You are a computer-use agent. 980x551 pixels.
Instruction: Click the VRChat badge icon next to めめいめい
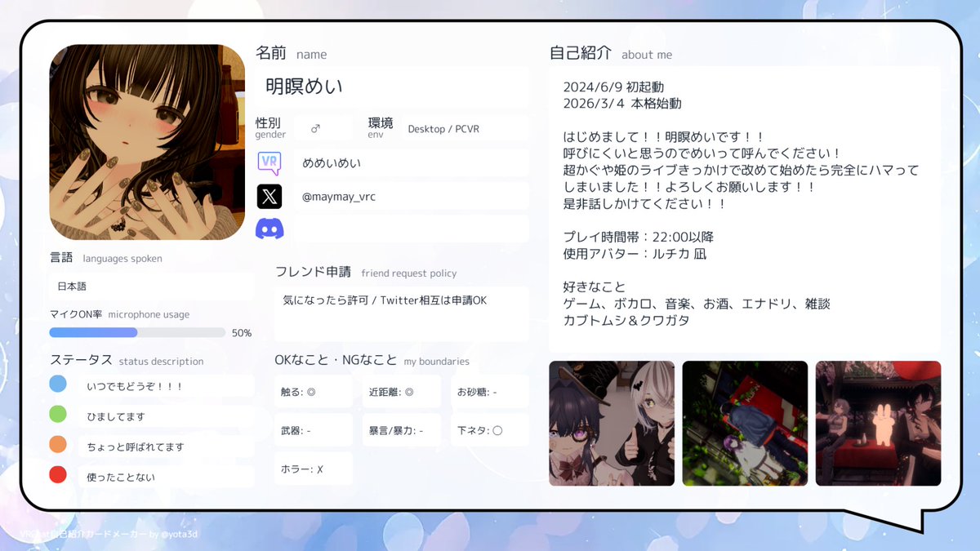point(270,162)
